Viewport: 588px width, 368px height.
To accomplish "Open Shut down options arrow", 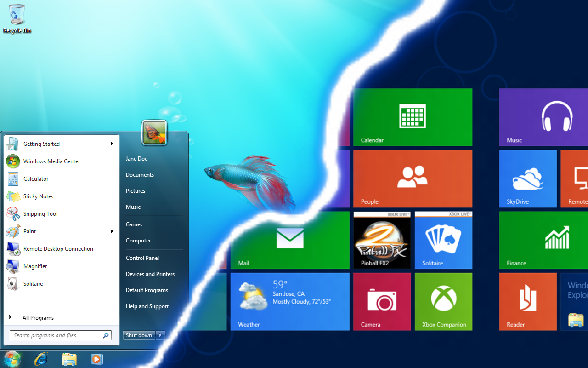I will 160,335.
